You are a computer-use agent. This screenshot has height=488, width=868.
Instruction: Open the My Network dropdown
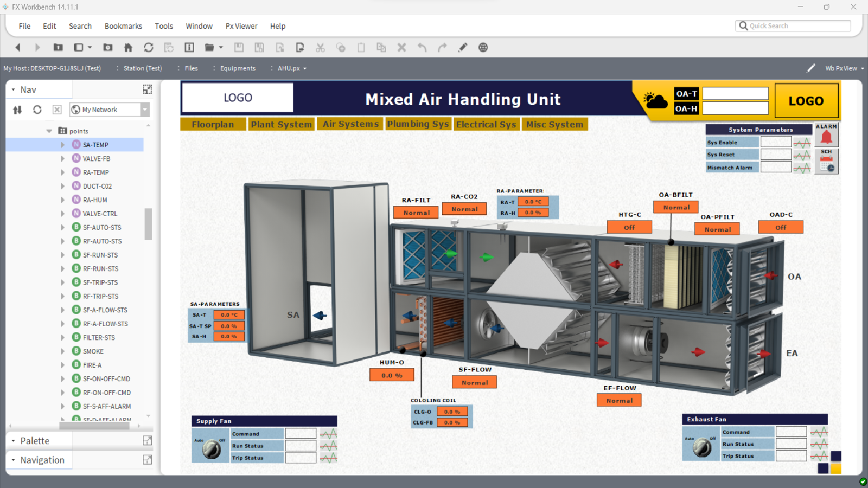145,110
